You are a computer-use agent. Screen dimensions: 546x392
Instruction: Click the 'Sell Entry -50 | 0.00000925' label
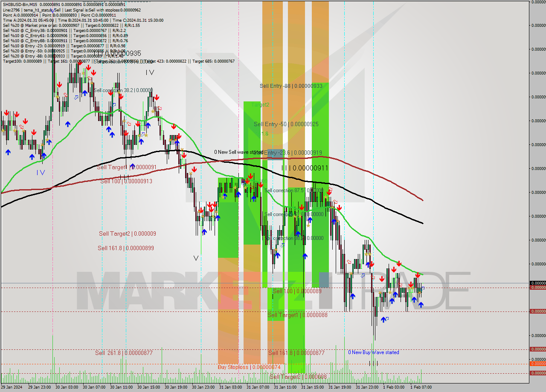pyautogui.click(x=286, y=124)
